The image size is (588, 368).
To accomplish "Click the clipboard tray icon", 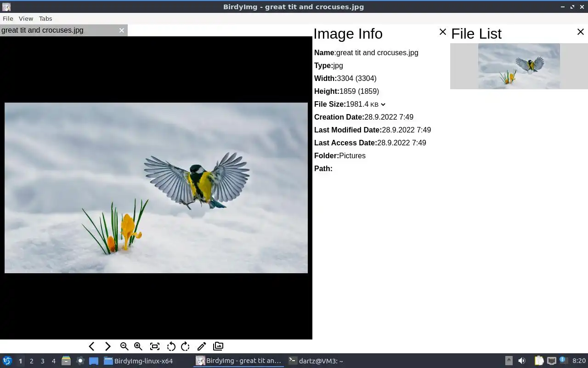I will 539,361.
